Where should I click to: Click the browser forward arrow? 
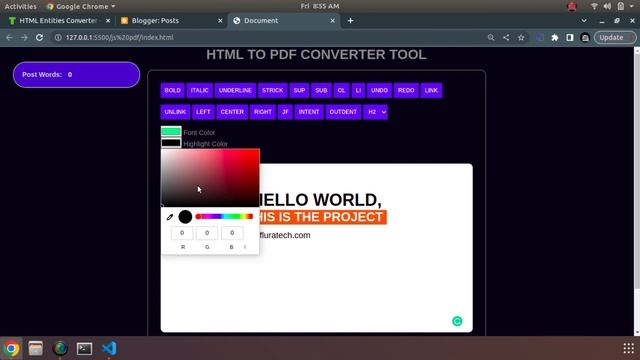24,37
